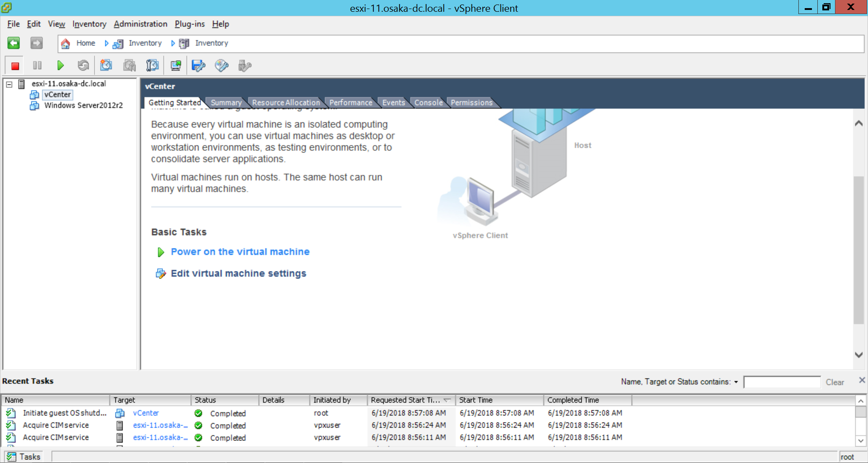Collapse the esxi-11.osaka-dc.local tree node
868x463 pixels.
pyautogui.click(x=9, y=84)
